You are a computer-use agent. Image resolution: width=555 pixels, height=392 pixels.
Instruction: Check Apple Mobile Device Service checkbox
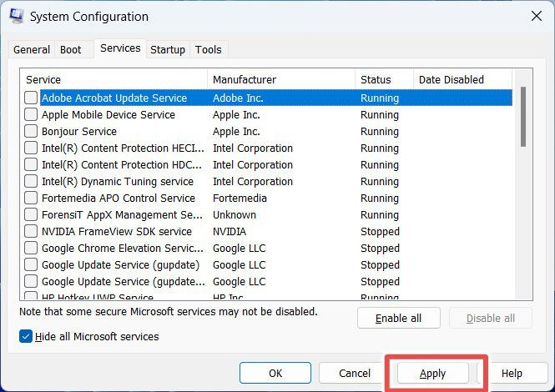[31, 114]
